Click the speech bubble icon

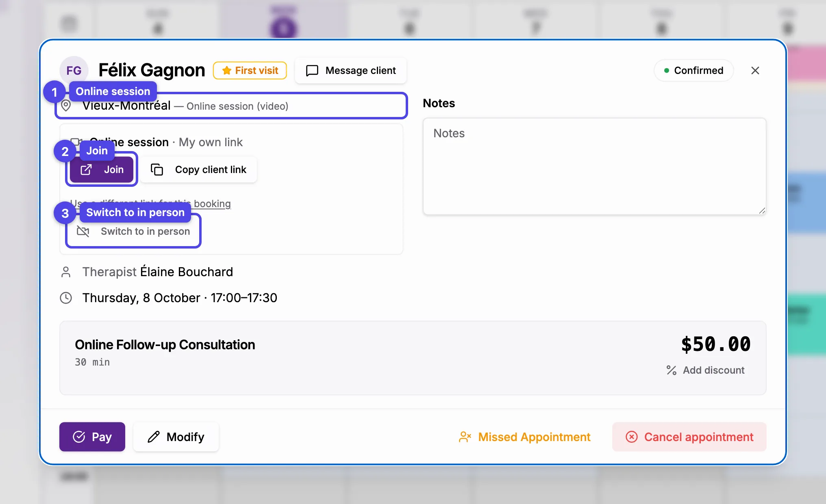pos(312,71)
